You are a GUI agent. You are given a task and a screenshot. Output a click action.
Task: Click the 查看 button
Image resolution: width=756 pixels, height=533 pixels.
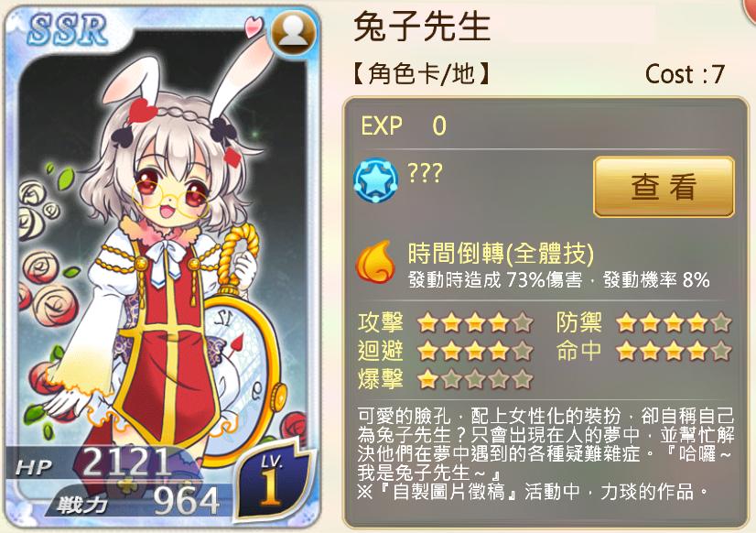point(664,187)
